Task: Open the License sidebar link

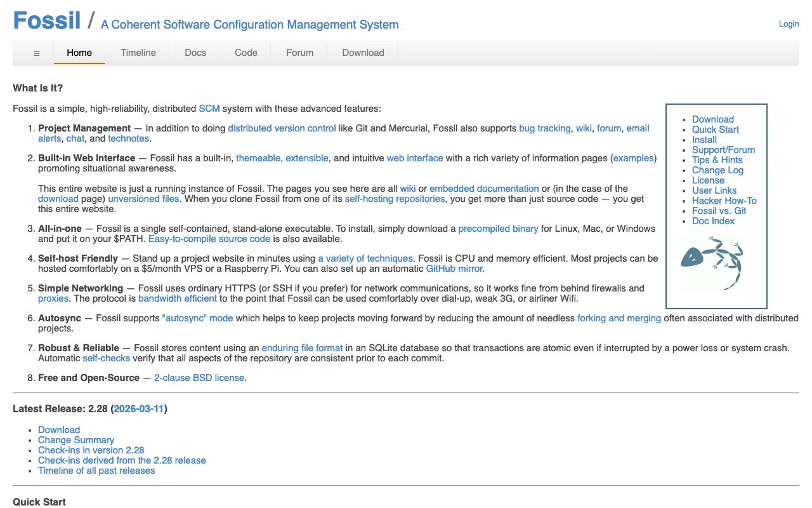Action: point(708,180)
